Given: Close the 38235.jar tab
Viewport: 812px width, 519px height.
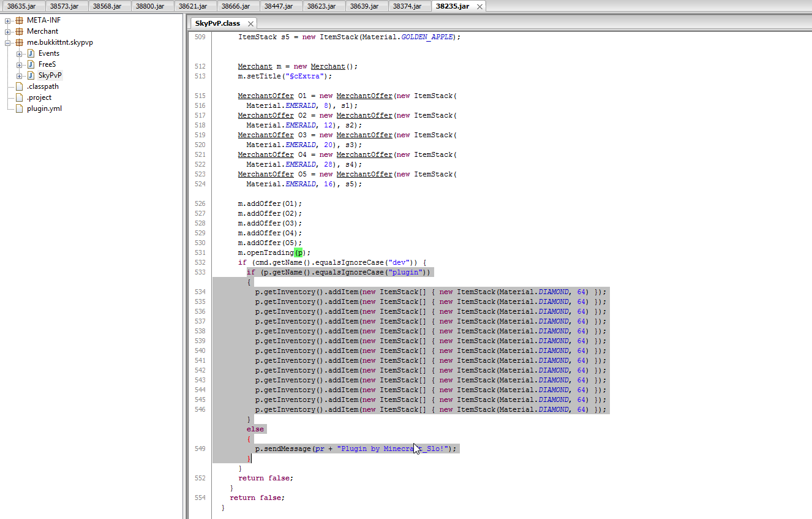Looking at the screenshot, I should click(x=479, y=7).
